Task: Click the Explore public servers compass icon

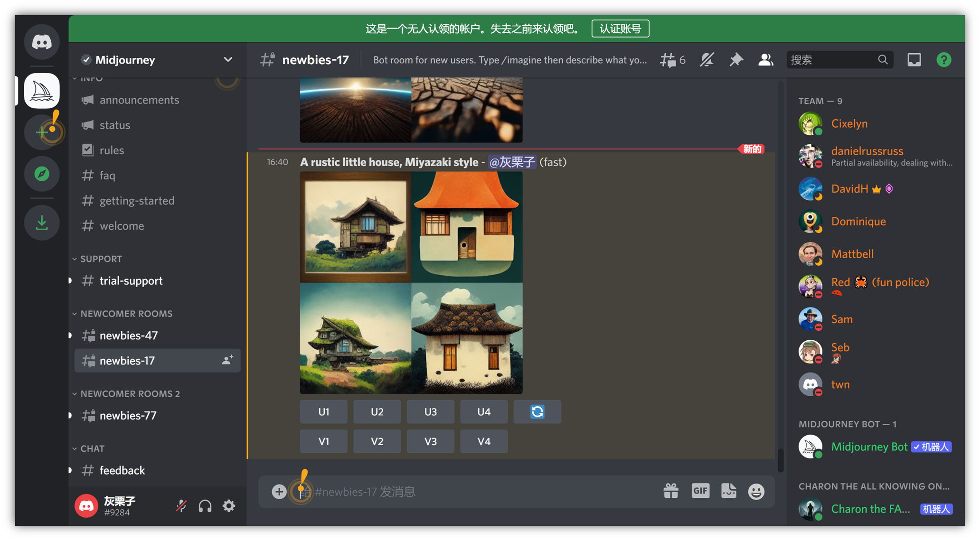Action: click(42, 174)
